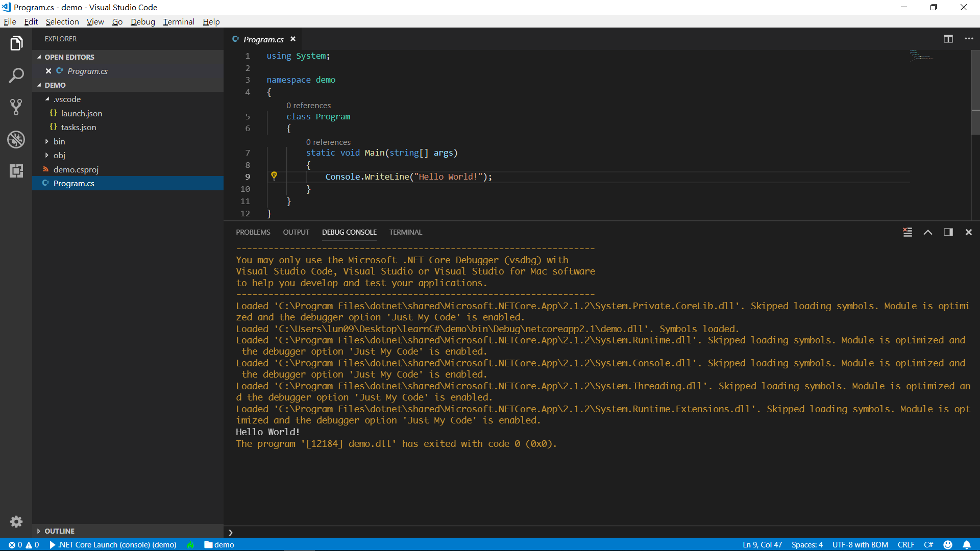Image resolution: width=980 pixels, height=551 pixels.
Task: Toggle panel position to the right
Action: tap(948, 232)
